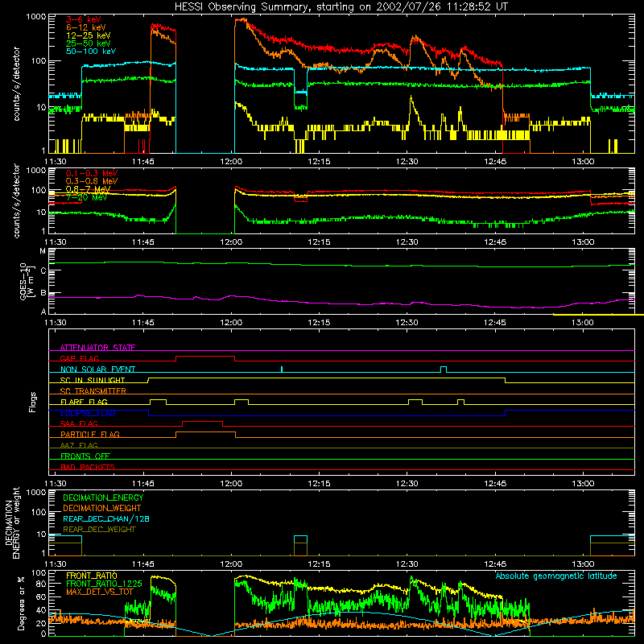Click the REAR_DEC_WEIGHT legend label

(99, 530)
